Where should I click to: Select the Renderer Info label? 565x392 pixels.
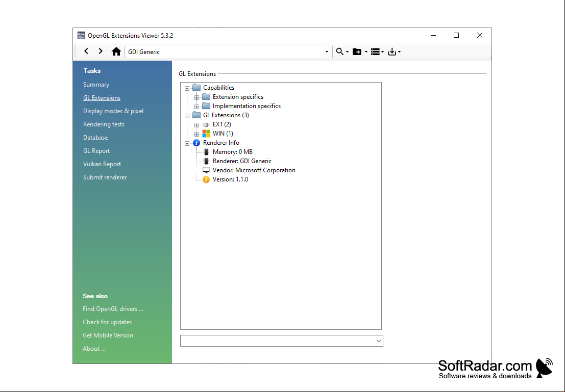221,143
